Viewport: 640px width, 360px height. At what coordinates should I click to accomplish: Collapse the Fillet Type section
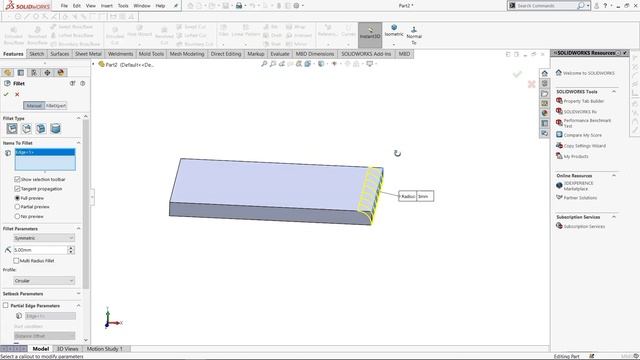(x=78, y=118)
